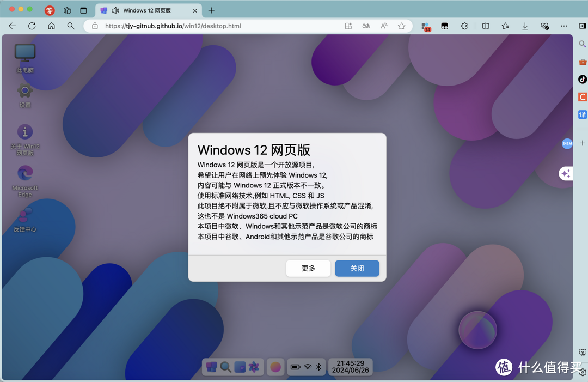Close the Windows 12 网页版 tab
Image resolution: width=588 pixels, height=382 pixels.
click(195, 11)
